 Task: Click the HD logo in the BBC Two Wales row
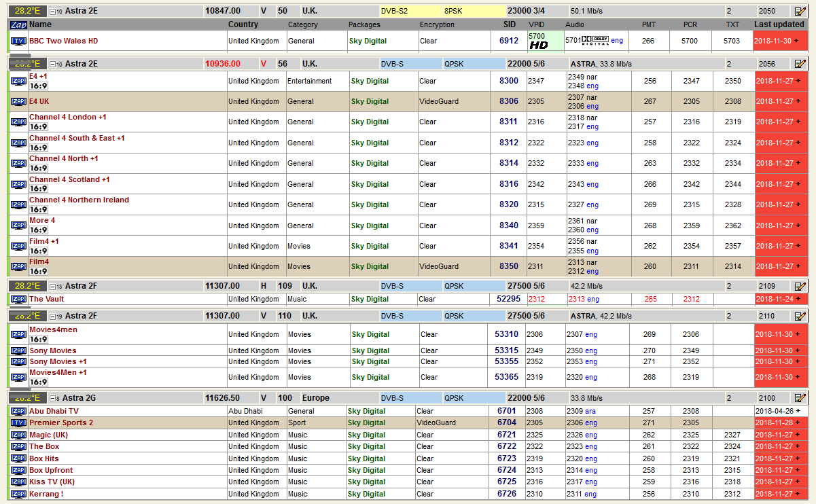point(539,45)
